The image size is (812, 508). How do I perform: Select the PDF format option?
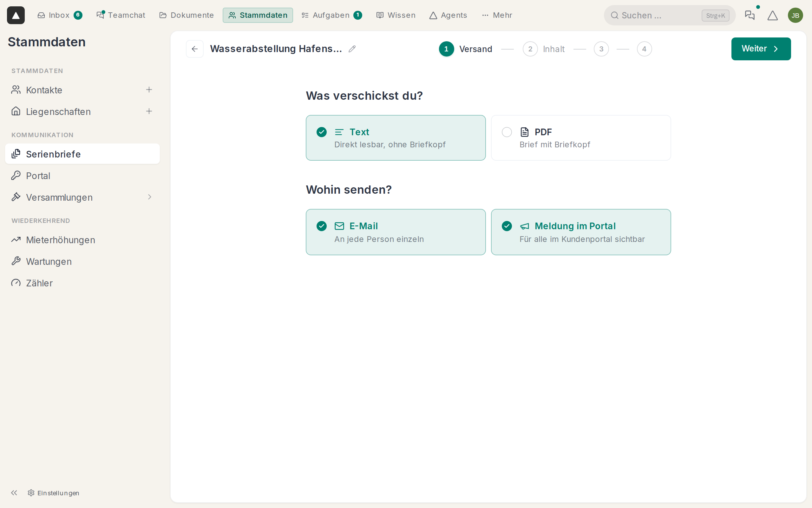tap(581, 138)
